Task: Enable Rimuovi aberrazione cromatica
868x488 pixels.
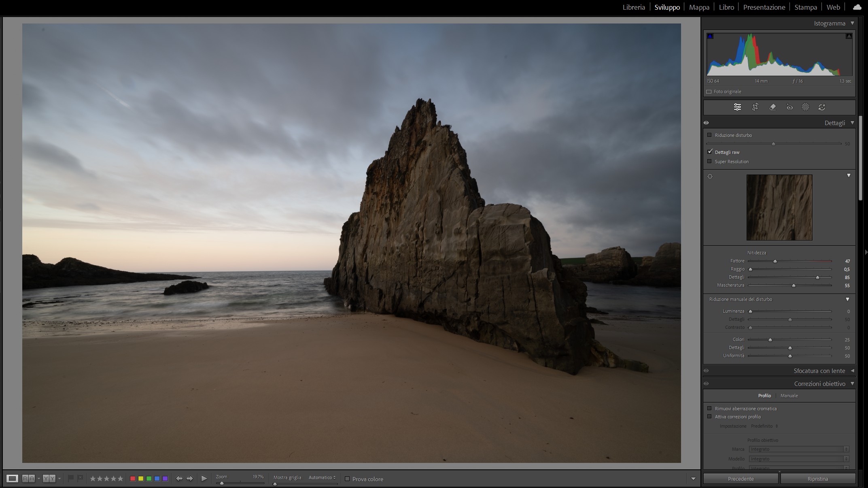Action: click(x=709, y=409)
